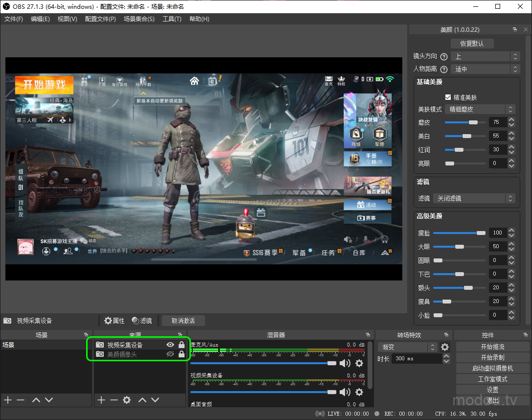Open 视频采集设备 audio settings gear in mixer
Image resolution: width=532 pixels, height=420 pixels.
(x=359, y=392)
